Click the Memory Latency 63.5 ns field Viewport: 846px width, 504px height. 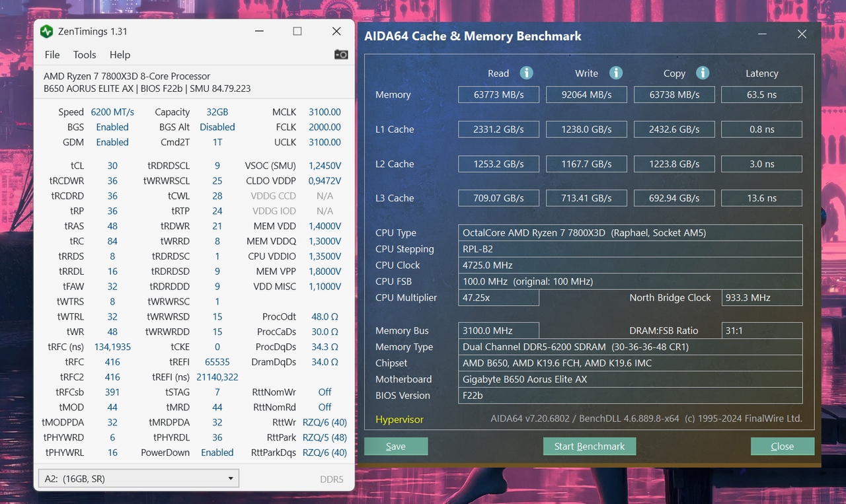coord(761,94)
